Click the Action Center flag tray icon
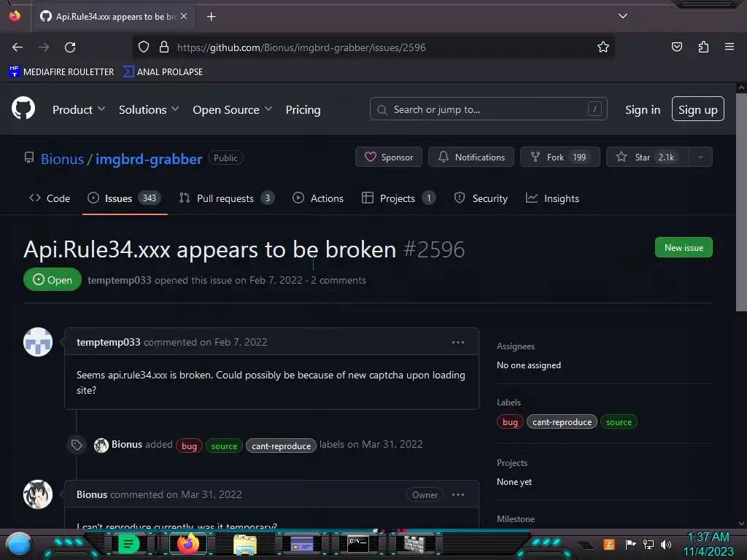Viewport: 747px width, 560px height. pyautogui.click(x=631, y=544)
